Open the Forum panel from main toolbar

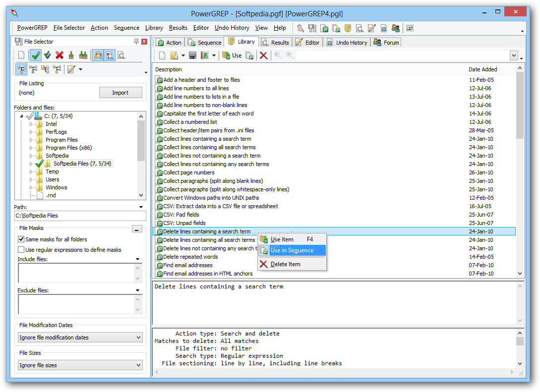[x=395, y=28]
